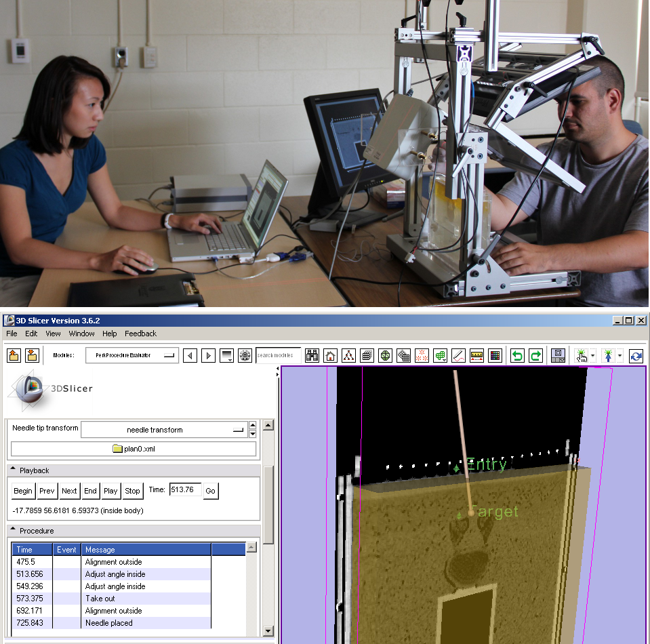Image resolution: width=650 pixels, height=644 pixels.
Task: Open the Data hierarchy tree module icon
Action: point(349,355)
